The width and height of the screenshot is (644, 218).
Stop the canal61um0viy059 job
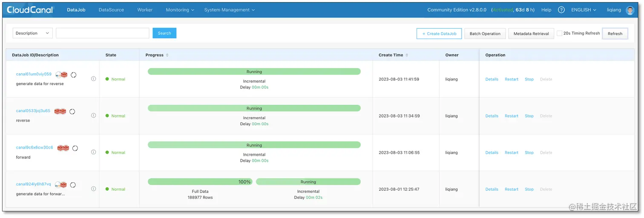pyautogui.click(x=529, y=79)
